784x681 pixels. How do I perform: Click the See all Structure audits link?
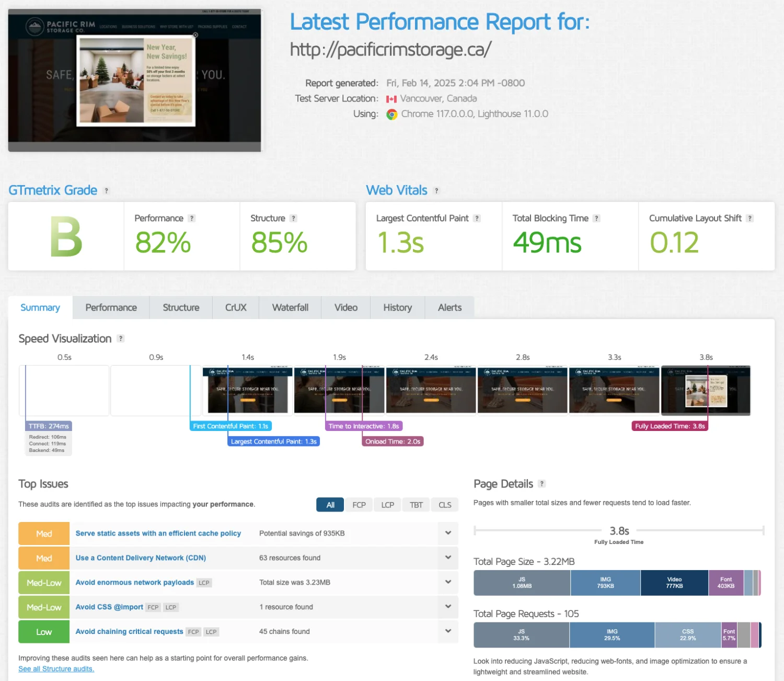pyautogui.click(x=56, y=668)
